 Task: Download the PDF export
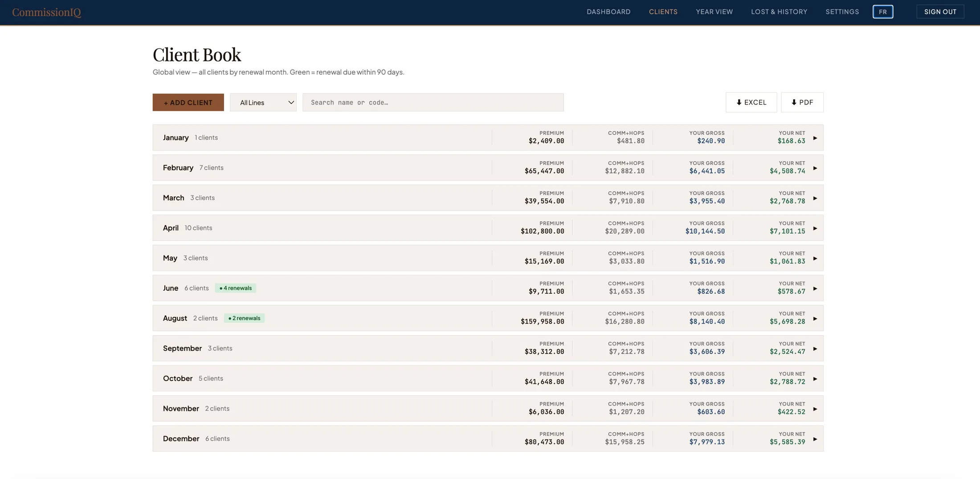802,102
